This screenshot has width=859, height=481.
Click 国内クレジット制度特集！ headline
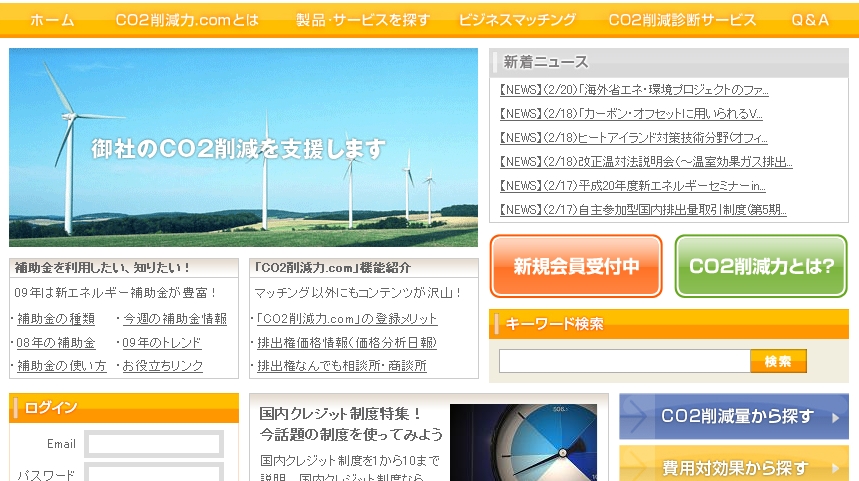point(340,414)
